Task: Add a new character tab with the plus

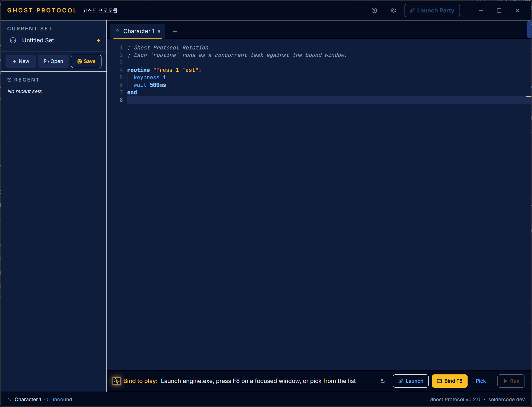Action: tap(175, 31)
